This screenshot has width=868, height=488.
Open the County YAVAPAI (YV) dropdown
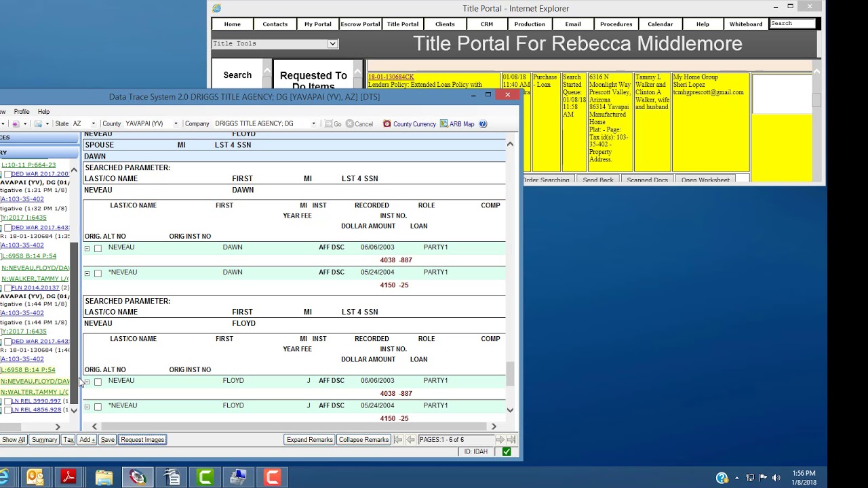tap(176, 124)
